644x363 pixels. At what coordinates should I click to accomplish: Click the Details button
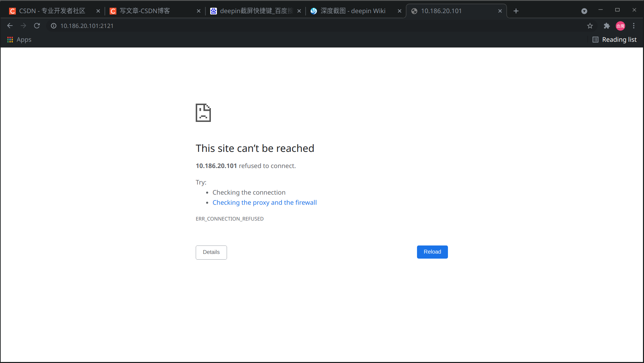click(211, 252)
